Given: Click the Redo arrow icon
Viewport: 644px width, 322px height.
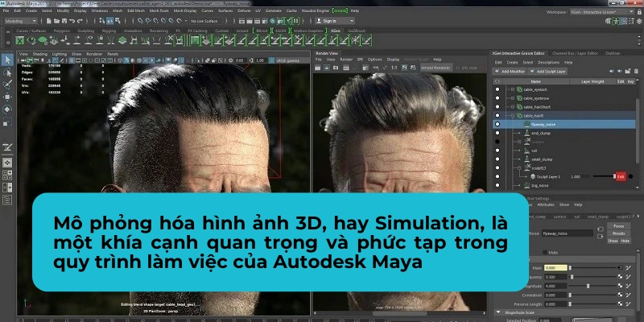Looking at the screenshot, I should click(x=80, y=21).
